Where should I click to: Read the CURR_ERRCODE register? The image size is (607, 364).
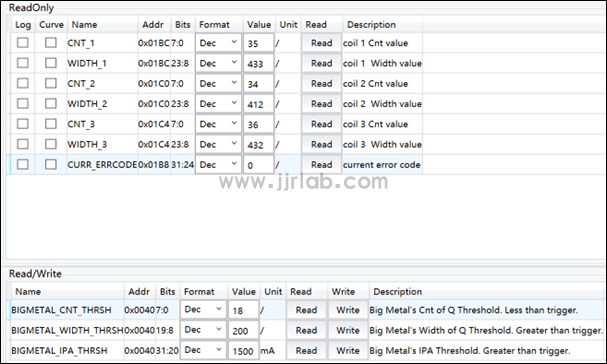click(322, 165)
